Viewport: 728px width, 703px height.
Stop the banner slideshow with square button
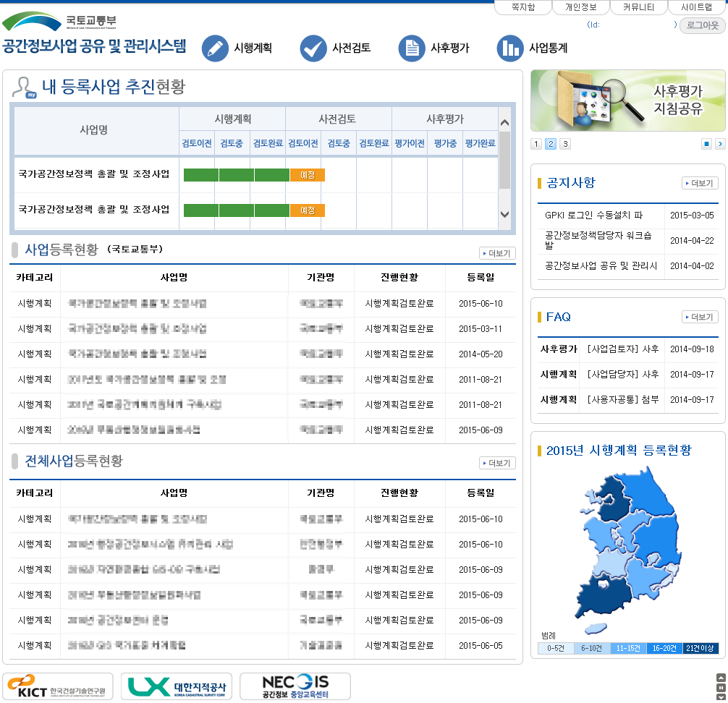point(706,144)
